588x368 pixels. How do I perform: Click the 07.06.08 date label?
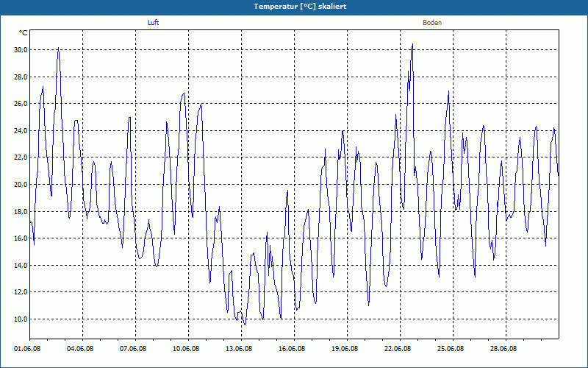coord(133,349)
